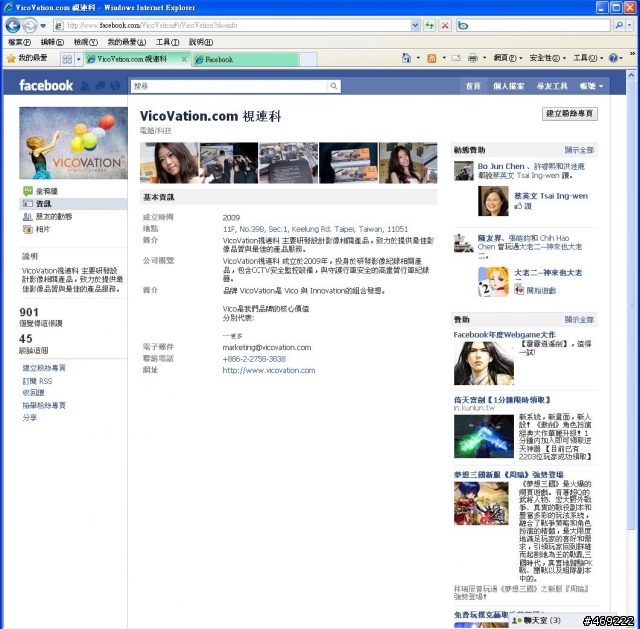Open the http://www.vicovation.com website link
The image size is (640, 629).
[x=269, y=370]
